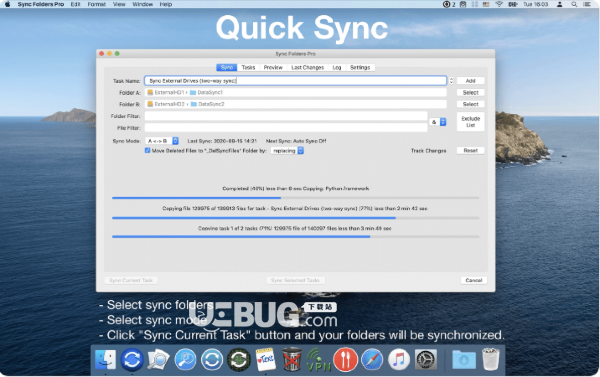Image resolution: width=600 pixels, height=377 pixels.
Task: Click the DataSync2 folder icon in Folder B
Action: [194, 104]
